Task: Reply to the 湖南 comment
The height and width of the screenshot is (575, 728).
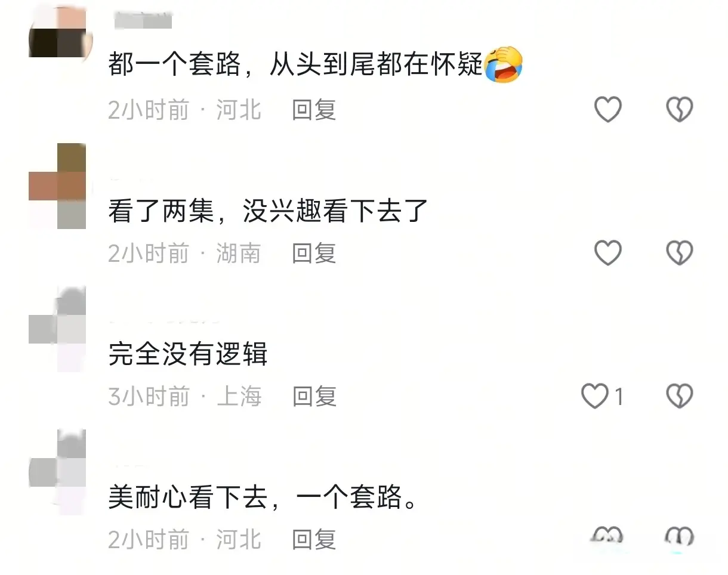Action: (x=314, y=253)
